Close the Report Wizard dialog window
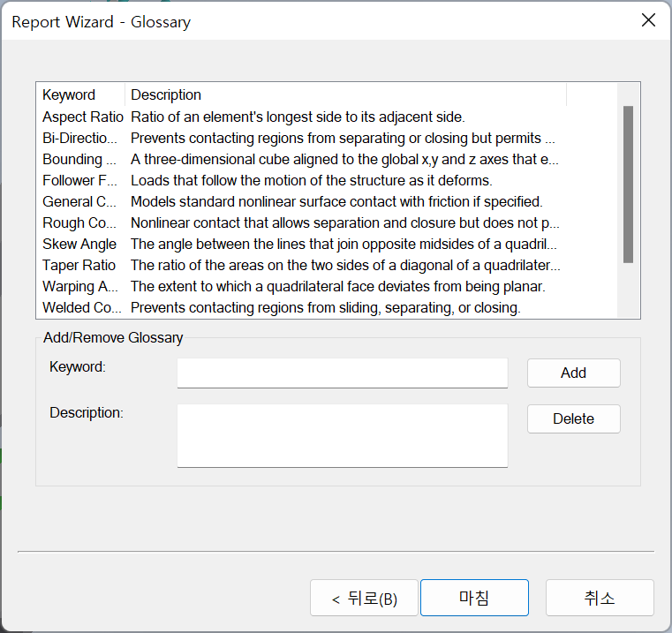The width and height of the screenshot is (672, 633). click(x=648, y=20)
